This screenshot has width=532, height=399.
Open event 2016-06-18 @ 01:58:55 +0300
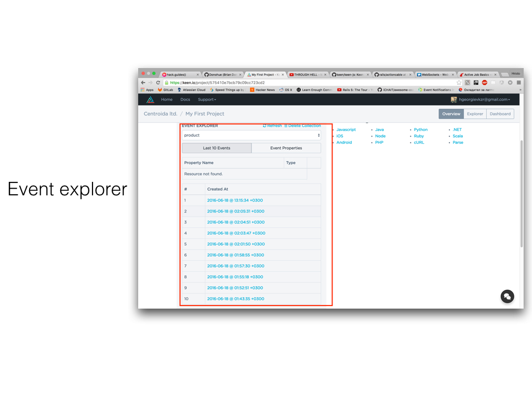[235, 255]
